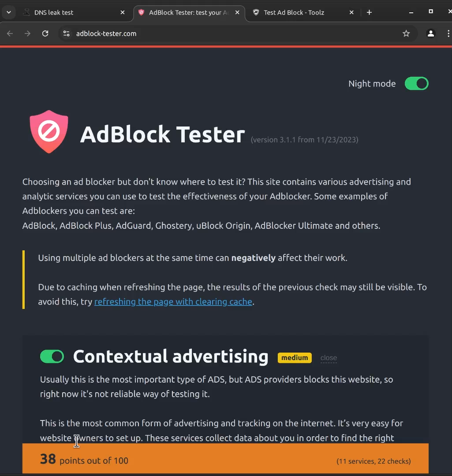Click the 38 points out of 100 score bar
The image size is (452, 476).
point(225,458)
